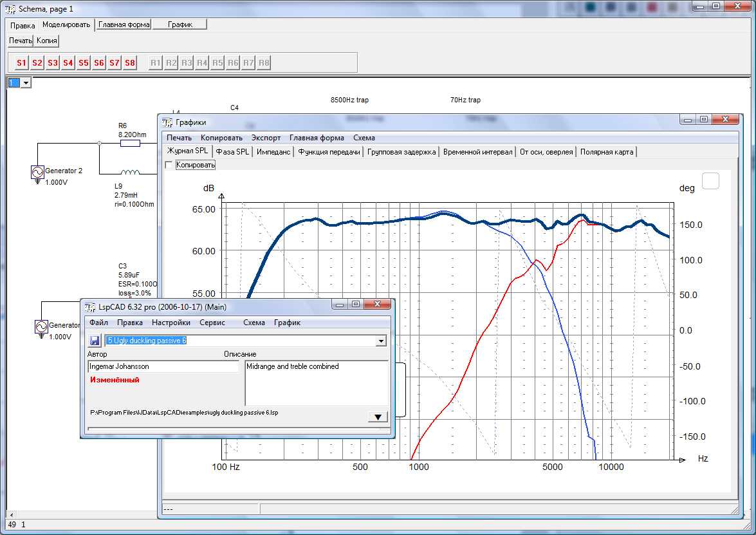Toggle the S1 switch button
This screenshot has width=756, height=535.
21,62
